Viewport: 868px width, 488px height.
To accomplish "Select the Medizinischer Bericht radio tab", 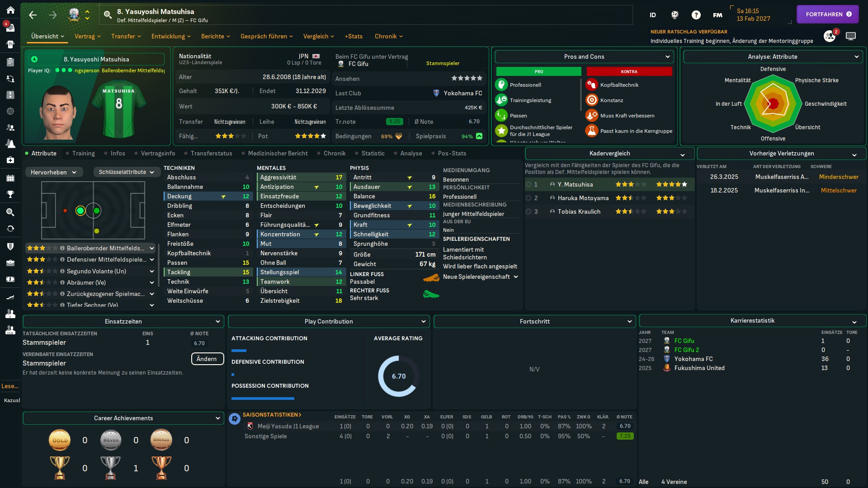I will point(277,154).
